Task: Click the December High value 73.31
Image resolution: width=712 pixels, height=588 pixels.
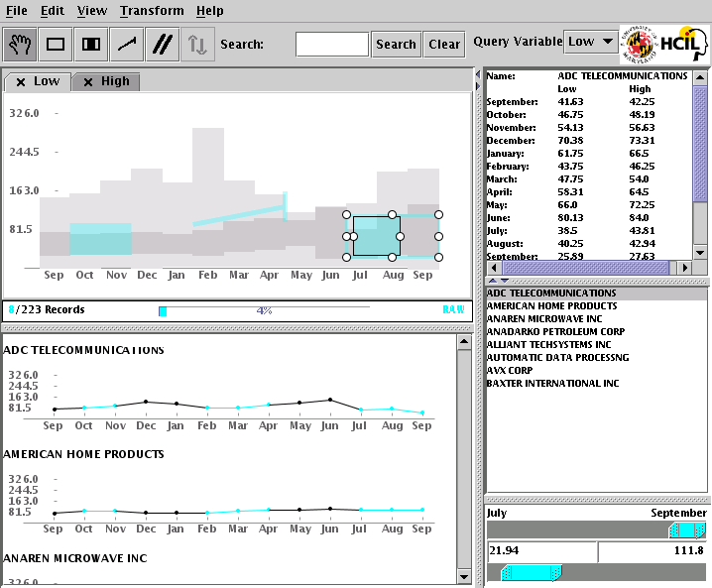Action: click(x=642, y=140)
